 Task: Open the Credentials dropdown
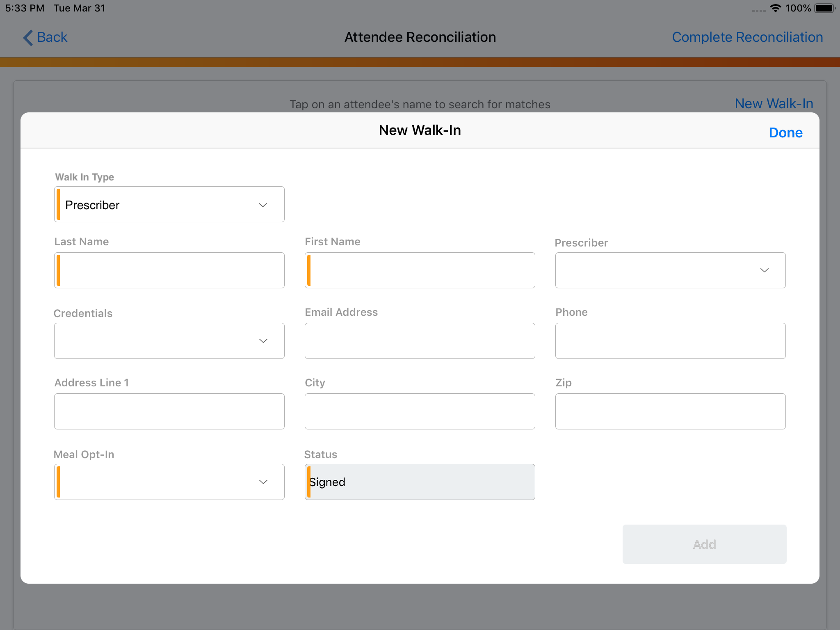(169, 341)
